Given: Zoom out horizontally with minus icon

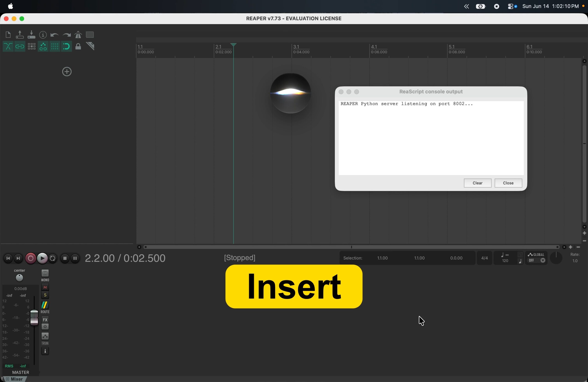Looking at the screenshot, I should [579, 247].
